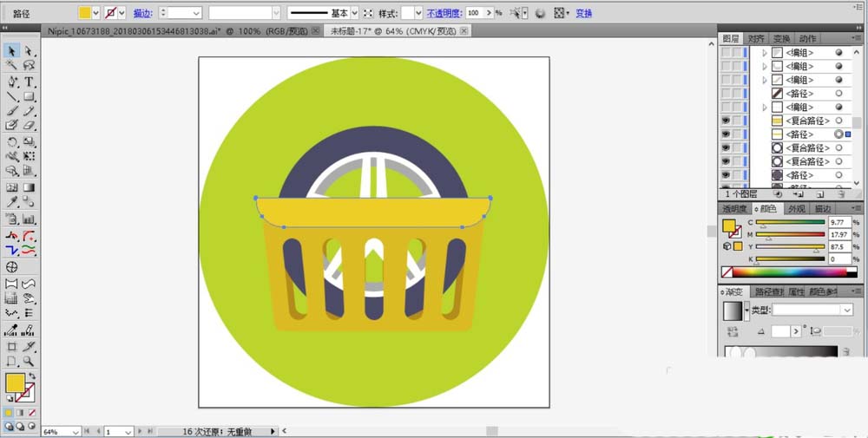Select the Rotate tool
This screenshot has width=868, height=438.
pos(11,142)
